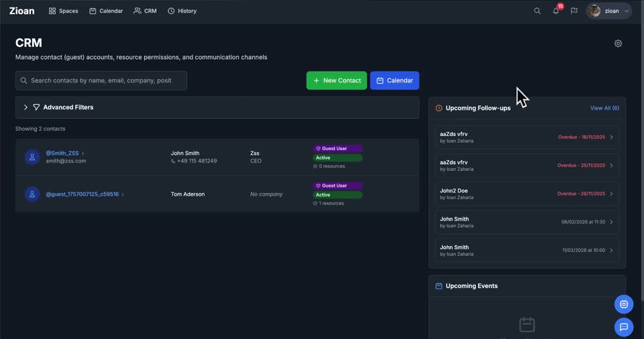Open the History menu item
644x339 pixels.
(x=182, y=11)
